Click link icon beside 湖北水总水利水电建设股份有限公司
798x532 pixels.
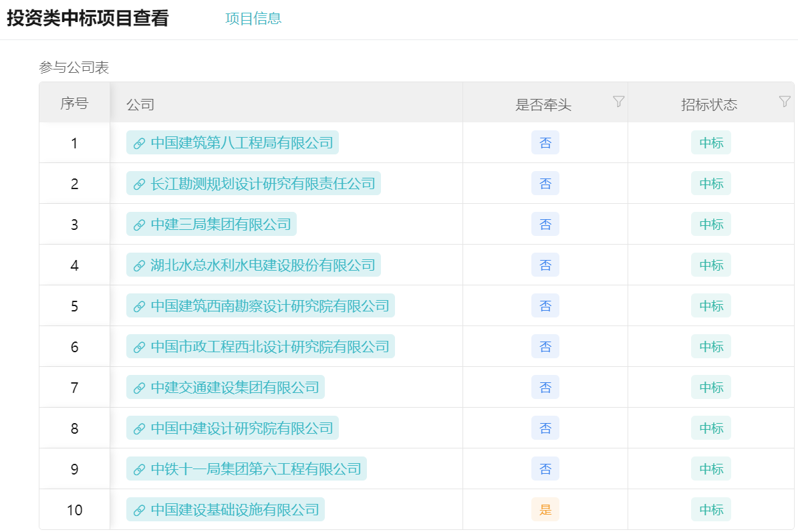point(139,266)
